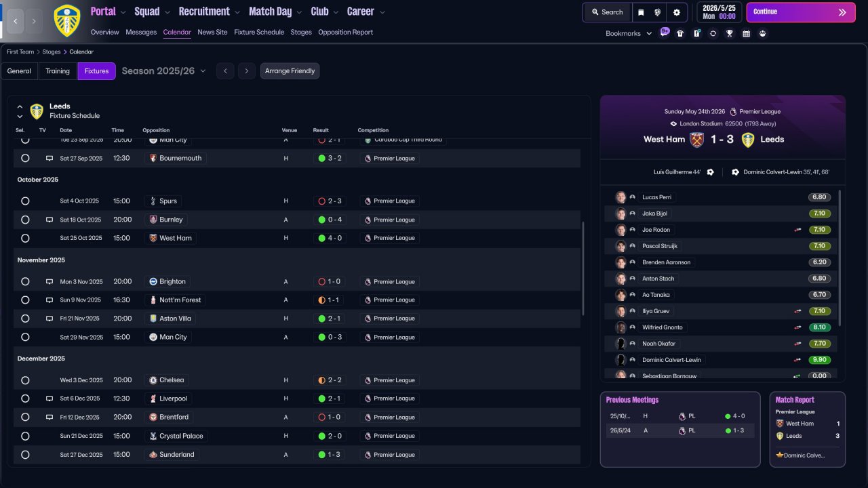The width and height of the screenshot is (868, 488).
Task: Click the West Ham crest in the match header
Action: [696, 140]
